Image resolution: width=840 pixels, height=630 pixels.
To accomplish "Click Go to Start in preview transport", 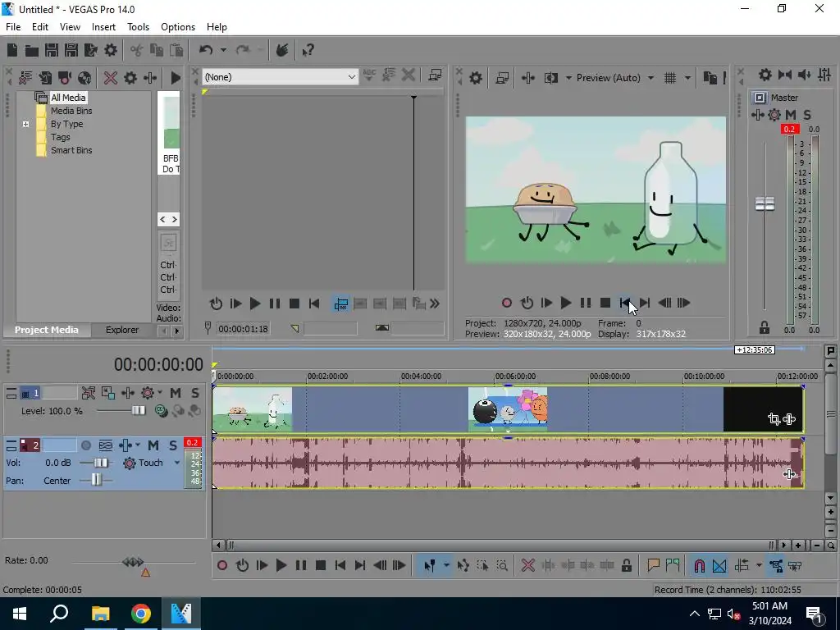I will coord(624,304).
